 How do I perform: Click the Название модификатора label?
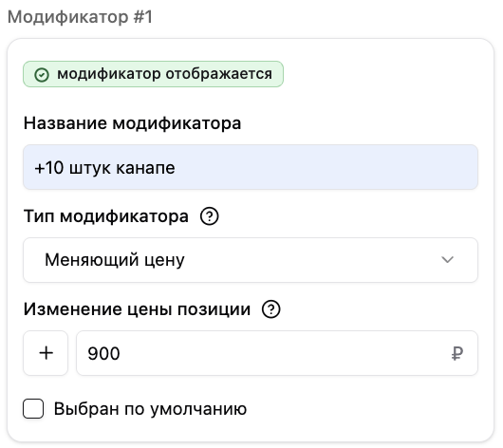(x=132, y=123)
